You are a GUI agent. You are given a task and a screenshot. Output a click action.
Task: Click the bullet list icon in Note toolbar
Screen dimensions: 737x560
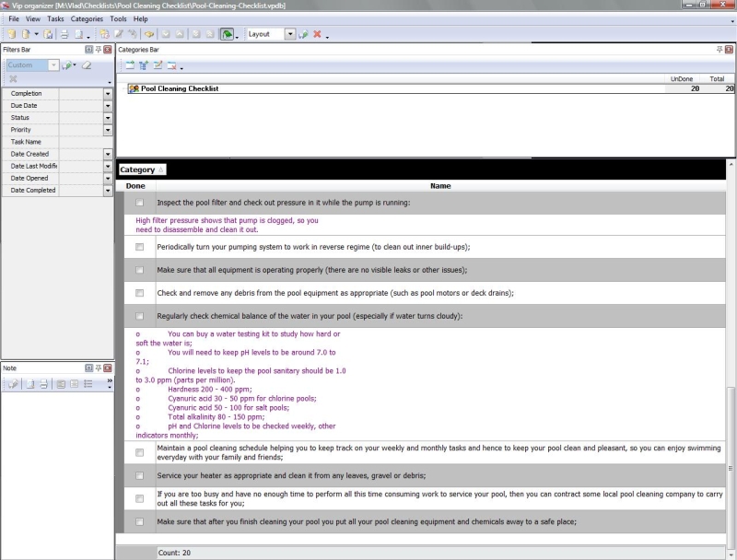point(88,383)
